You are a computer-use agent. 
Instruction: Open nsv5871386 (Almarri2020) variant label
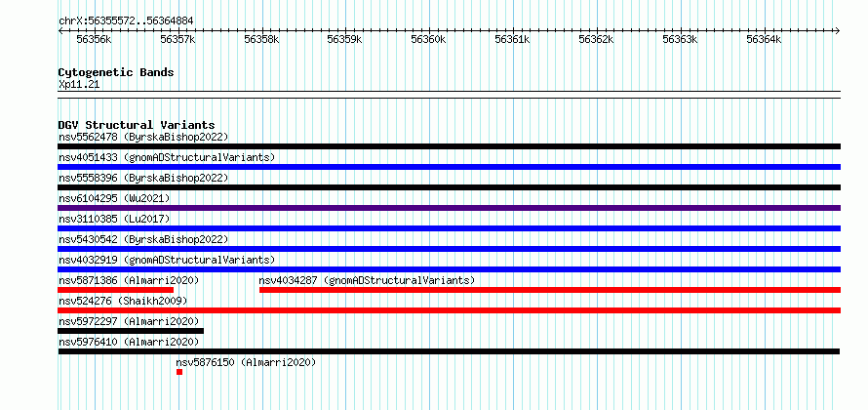point(129,280)
